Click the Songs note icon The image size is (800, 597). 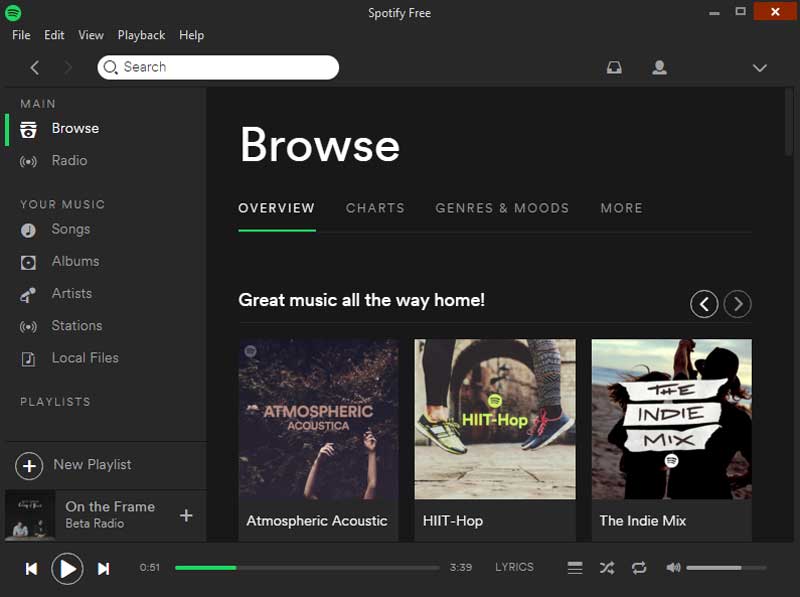pos(28,230)
